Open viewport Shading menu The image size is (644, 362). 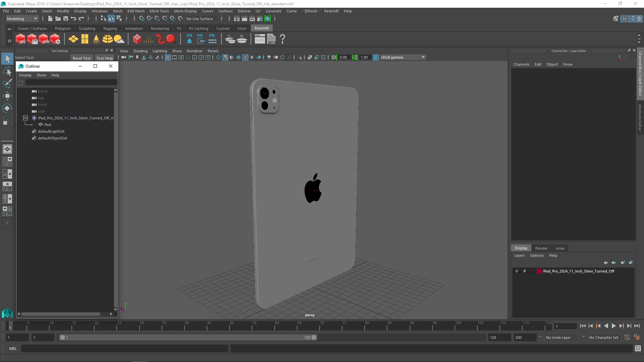(140, 51)
